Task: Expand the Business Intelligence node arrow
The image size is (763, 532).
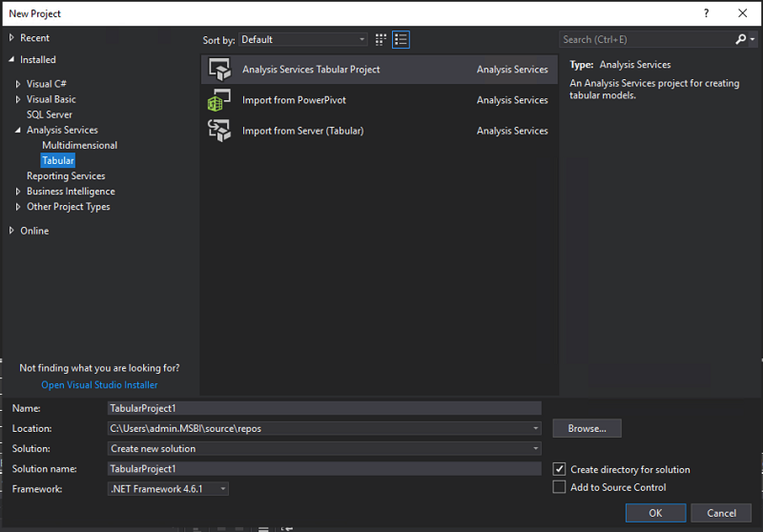Action: coord(18,191)
